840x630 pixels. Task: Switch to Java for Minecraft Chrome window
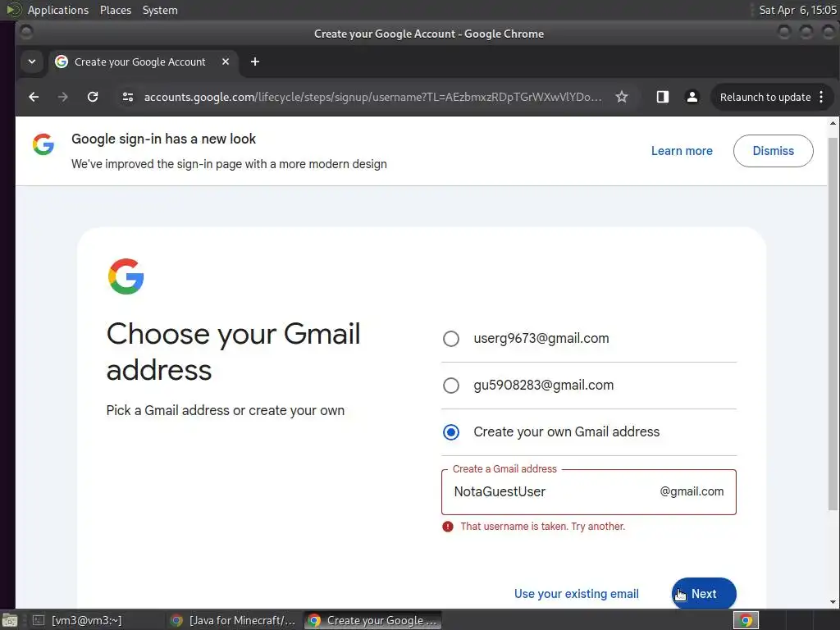(234, 620)
